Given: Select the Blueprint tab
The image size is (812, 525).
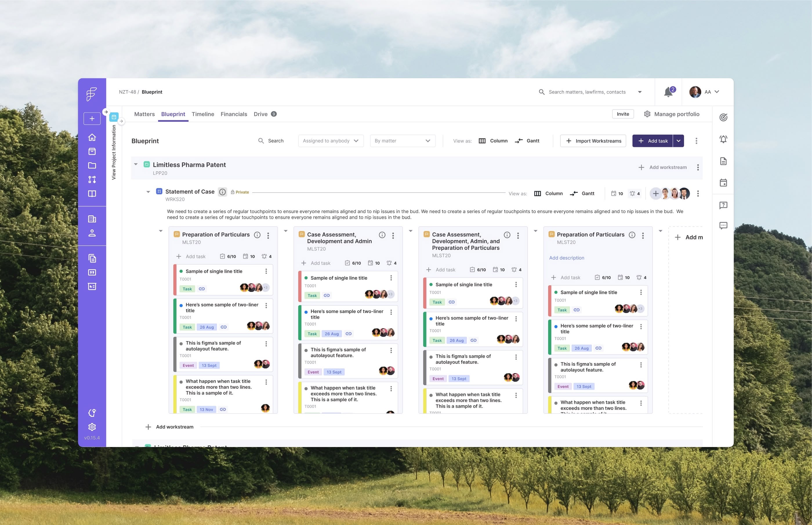Looking at the screenshot, I should [x=173, y=114].
